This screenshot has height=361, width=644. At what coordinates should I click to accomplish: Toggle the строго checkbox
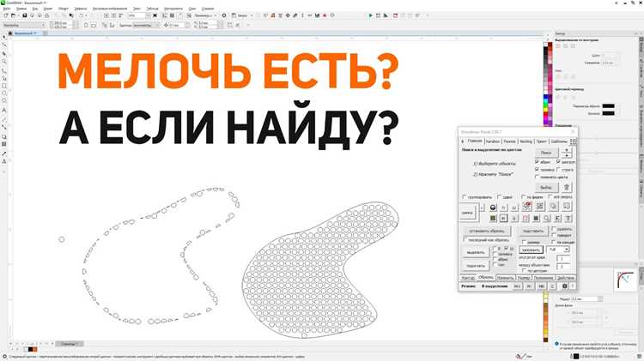[x=558, y=170]
